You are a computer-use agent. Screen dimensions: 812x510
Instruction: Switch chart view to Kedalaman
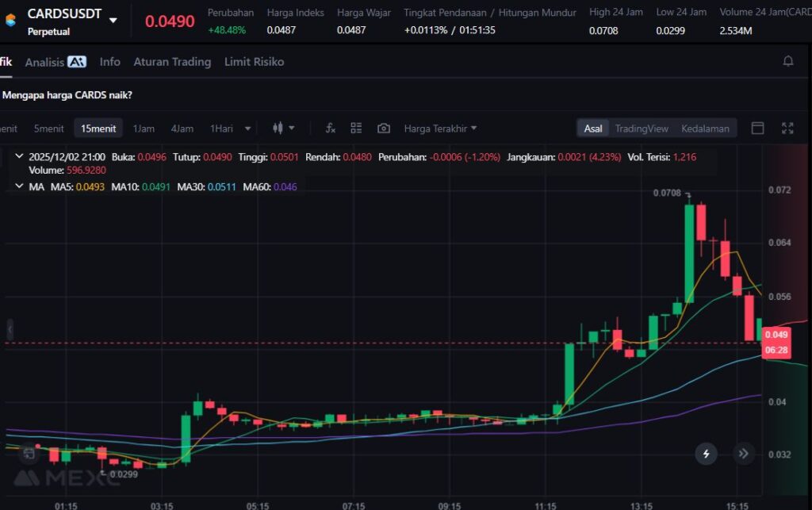click(705, 128)
